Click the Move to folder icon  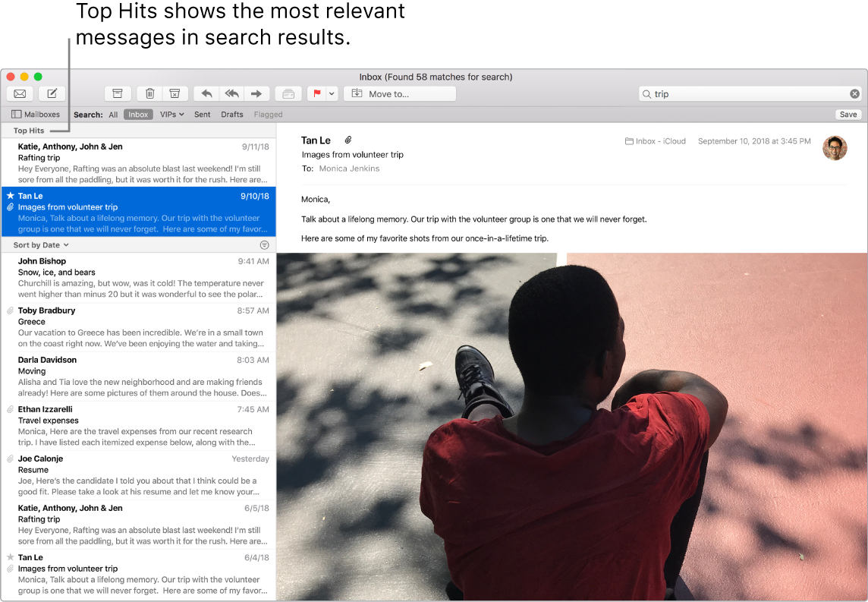[357, 93]
